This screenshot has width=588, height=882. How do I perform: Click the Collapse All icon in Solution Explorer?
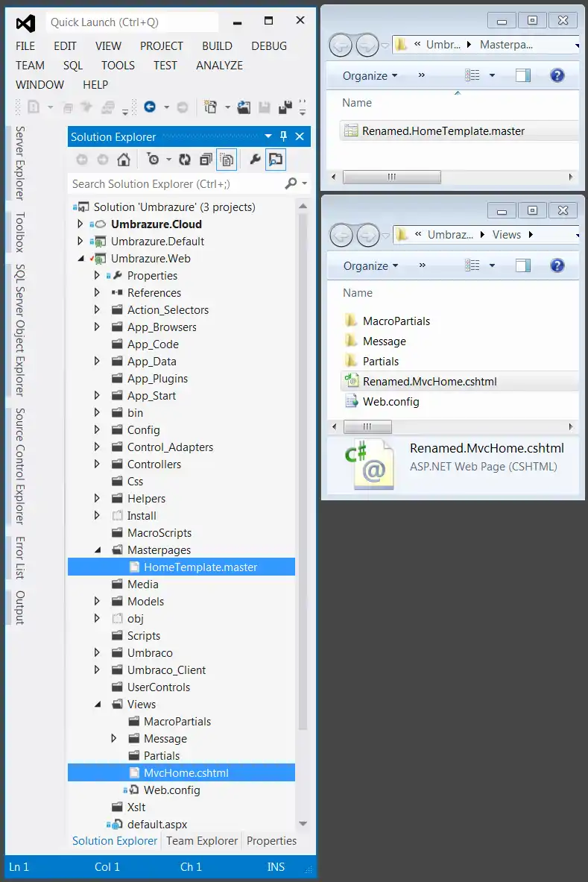tap(206, 160)
